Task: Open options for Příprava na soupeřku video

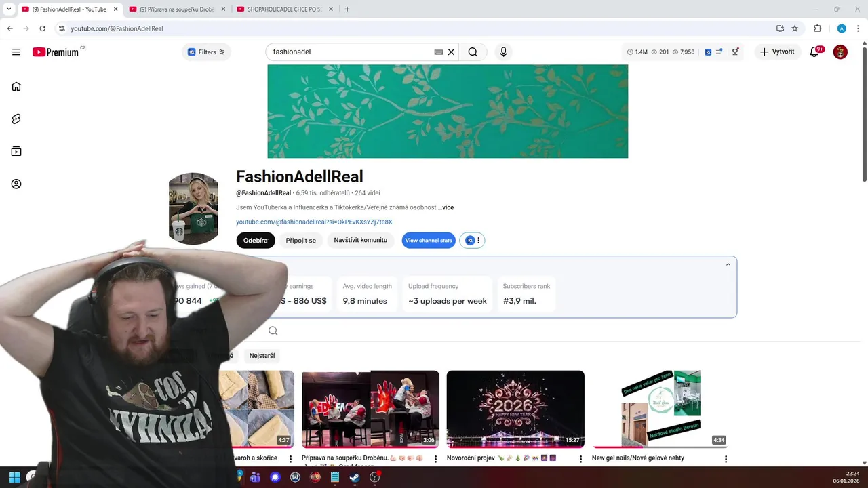Action: 435,459
